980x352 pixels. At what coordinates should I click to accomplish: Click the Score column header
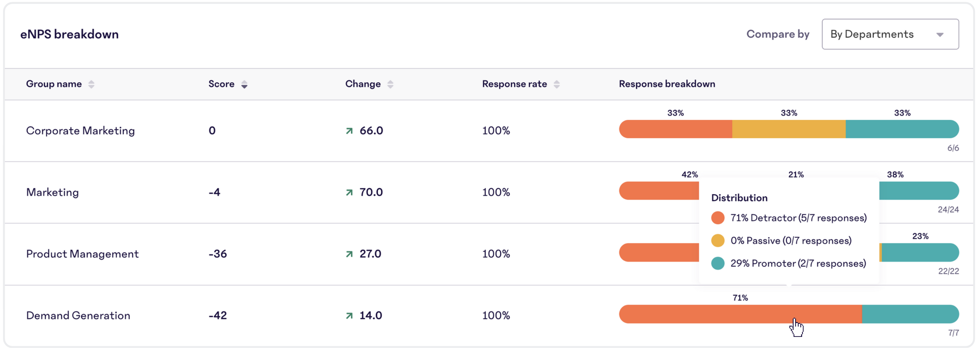click(221, 84)
